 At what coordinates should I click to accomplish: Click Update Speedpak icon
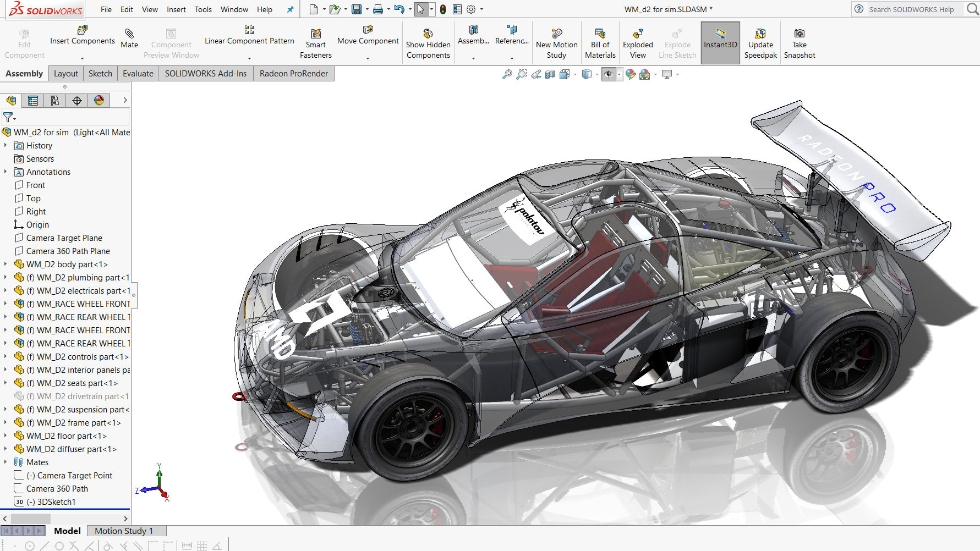point(760,34)
